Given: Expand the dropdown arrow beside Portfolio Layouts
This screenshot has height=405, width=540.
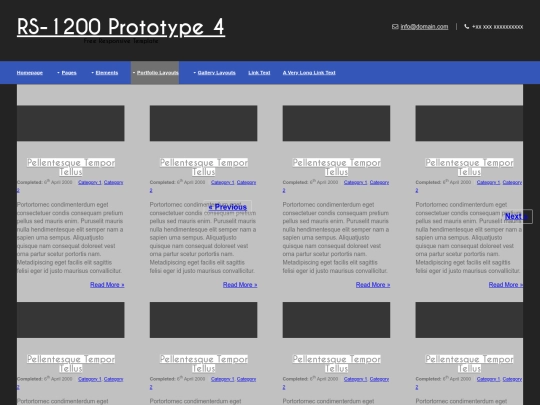Looking at the screenshot, I should click(x=134, y=73).
